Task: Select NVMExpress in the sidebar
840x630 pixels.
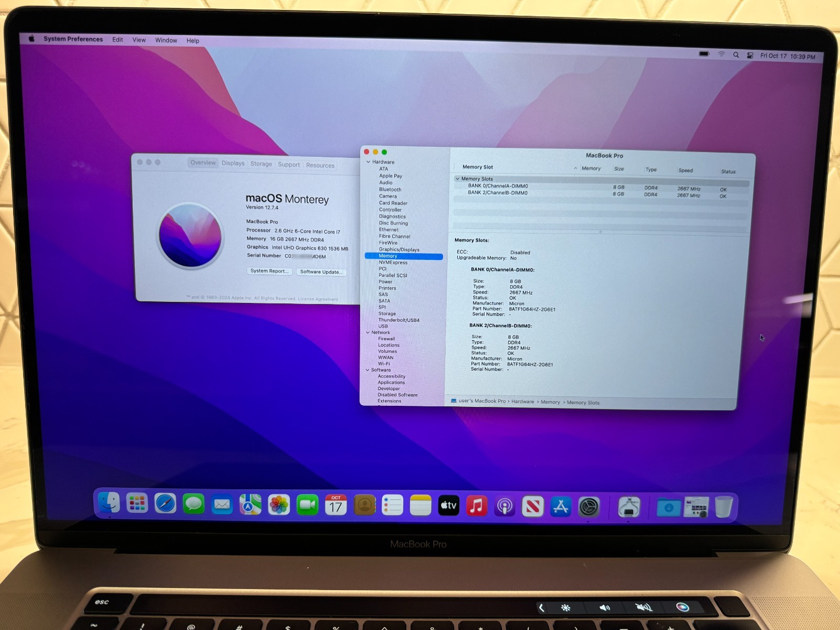Action: pyautogui.click(x=393, y=262)
